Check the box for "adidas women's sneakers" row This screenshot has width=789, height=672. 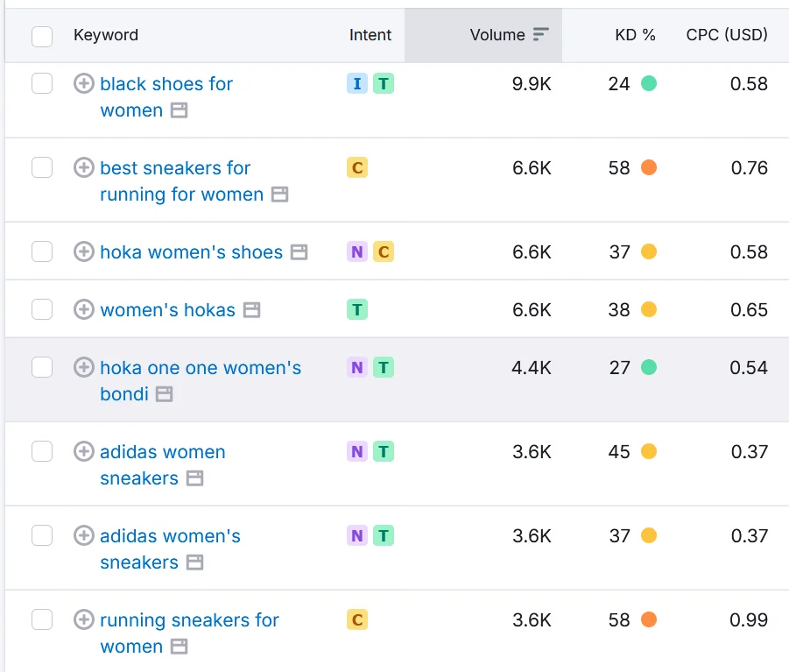pyautogui.click(x=41, y=535)
